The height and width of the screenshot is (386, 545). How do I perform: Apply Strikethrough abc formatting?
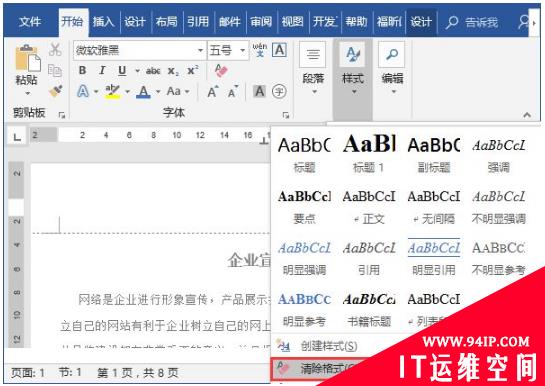click(153, 71)
